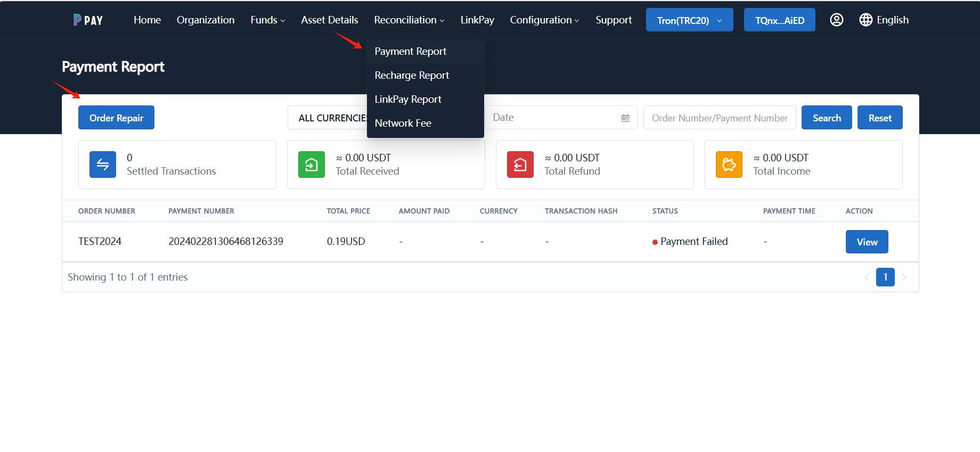980x452 pixels.
Task: Go to previous page arrow
Action: coord(867,277)
